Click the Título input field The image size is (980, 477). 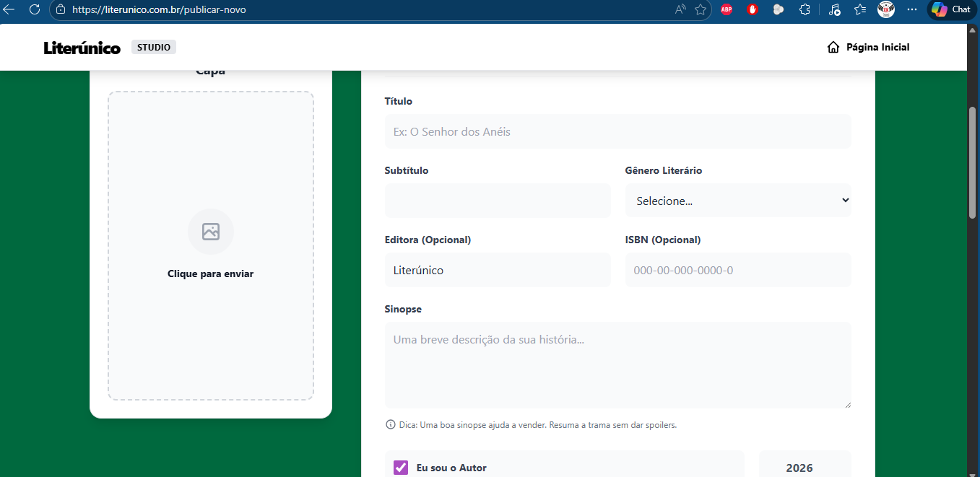pos(617,132)
